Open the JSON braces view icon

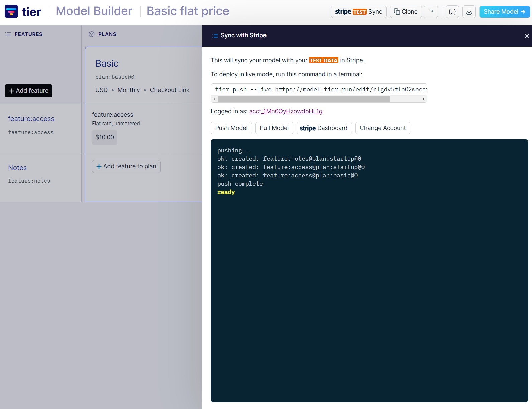452,12
